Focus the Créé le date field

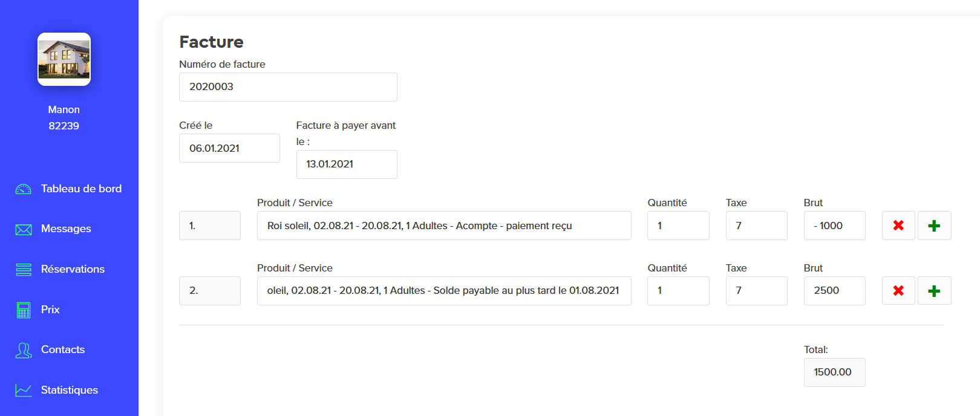[229, 148]
